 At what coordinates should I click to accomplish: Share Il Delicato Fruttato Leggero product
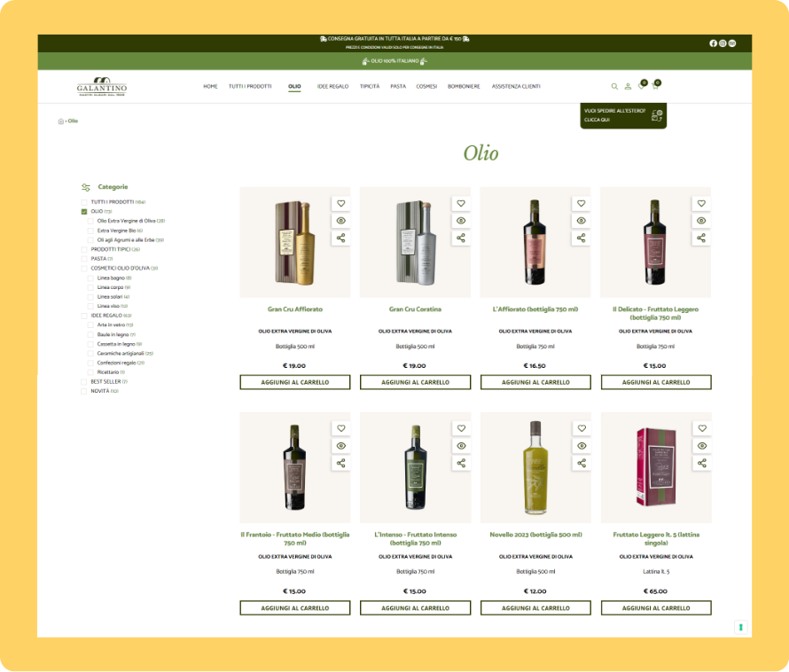click(x=701, y=238)
